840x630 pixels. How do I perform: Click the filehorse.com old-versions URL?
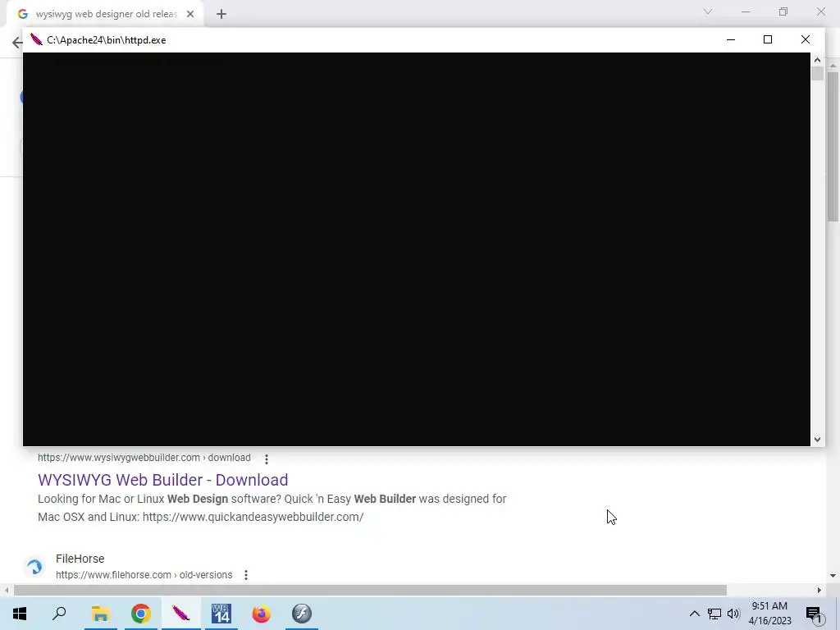coord(144,575)
